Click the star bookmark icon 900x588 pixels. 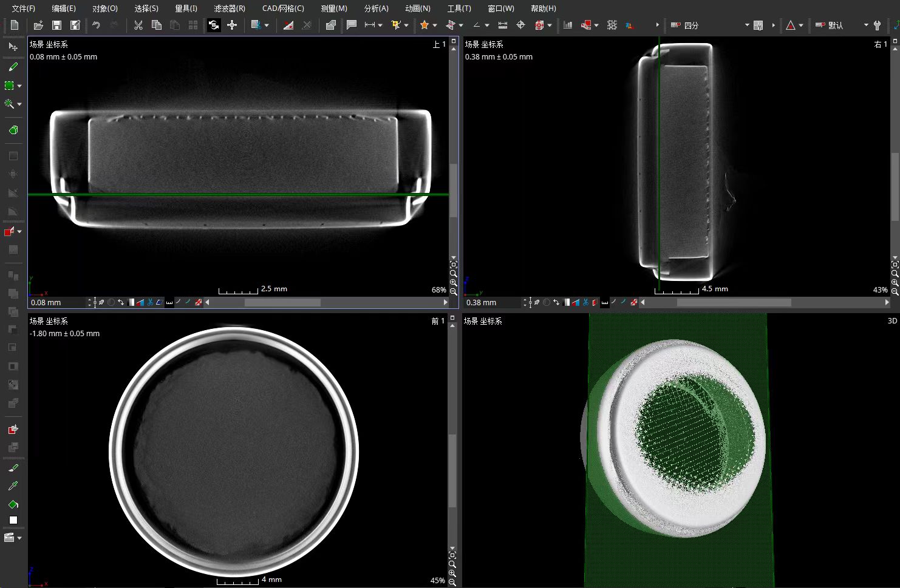424,25
